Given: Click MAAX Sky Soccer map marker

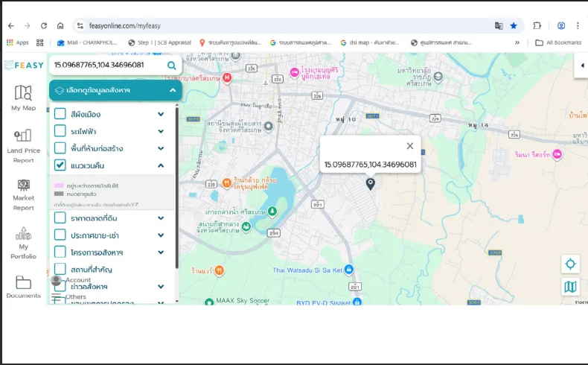Looking at the screenshot, I should click(209, 302).
